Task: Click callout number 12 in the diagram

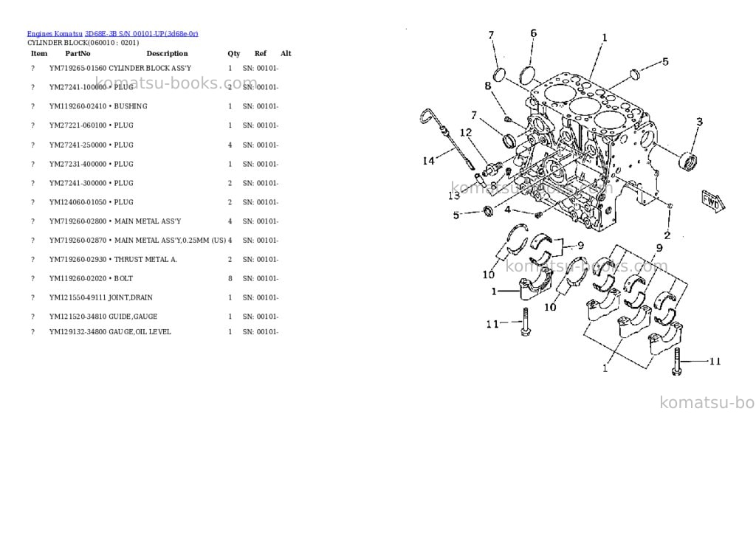Action: (466, 133)
